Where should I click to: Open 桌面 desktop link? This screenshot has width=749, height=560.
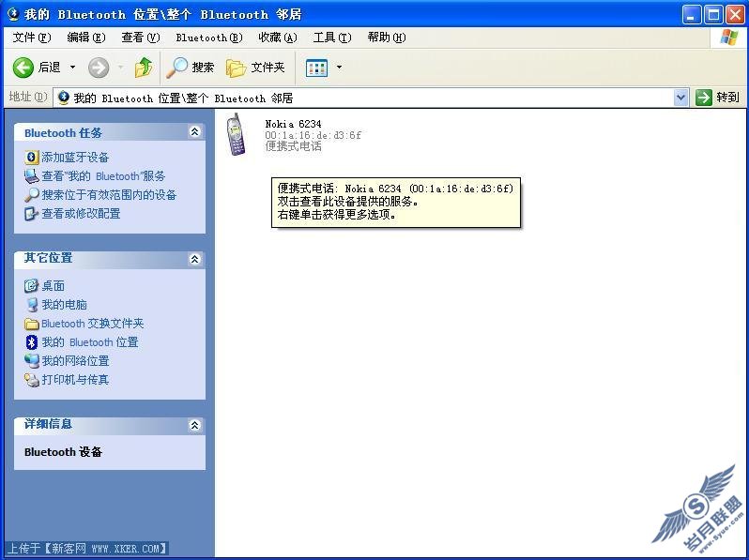[53, 286]
